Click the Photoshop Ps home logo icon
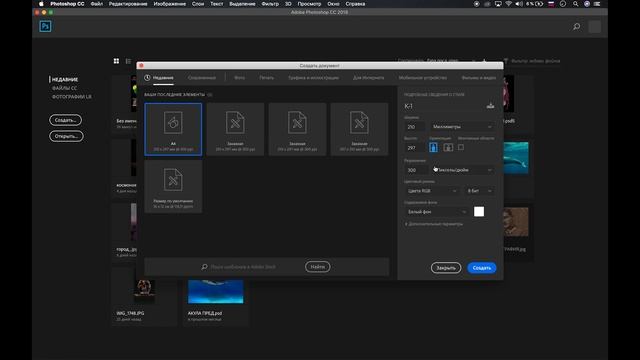 point(45,27)
